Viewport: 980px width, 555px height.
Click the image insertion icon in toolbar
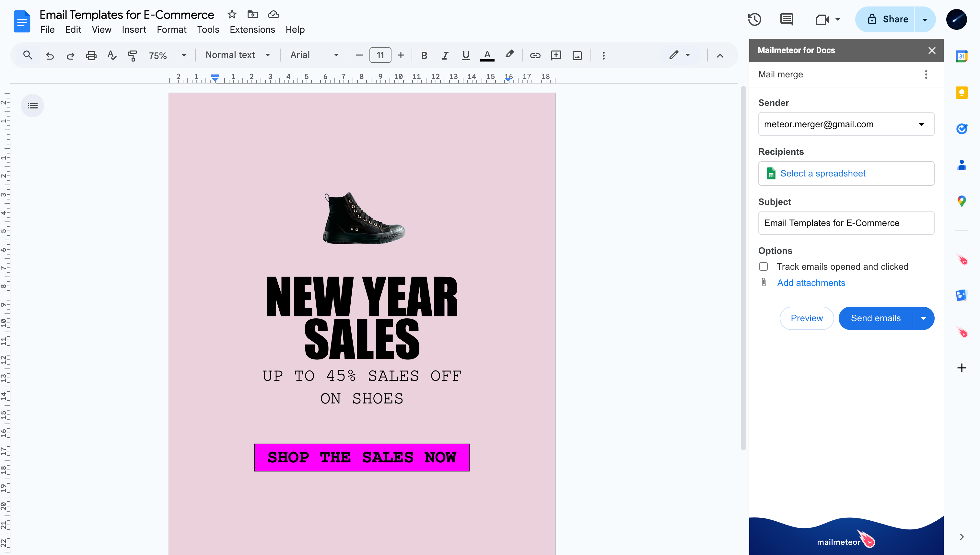(577, 55)
